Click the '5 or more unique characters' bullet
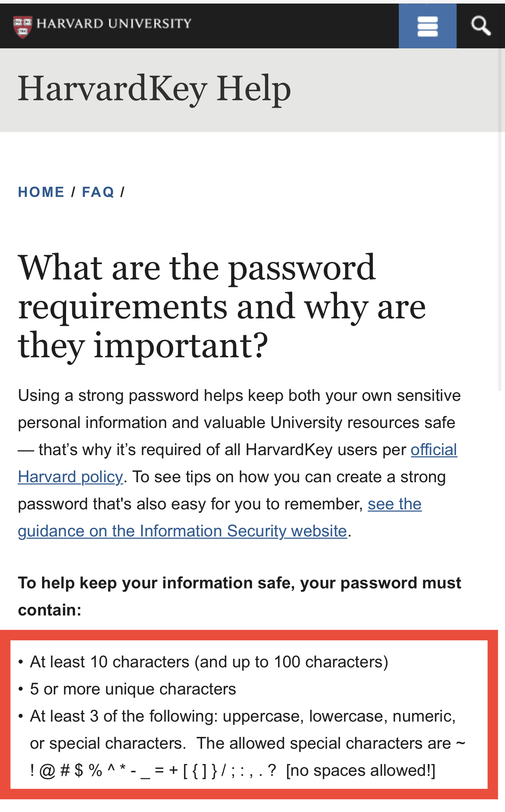Image resolution: width=505 pixels, height=812 pixels. click(133, 689)
